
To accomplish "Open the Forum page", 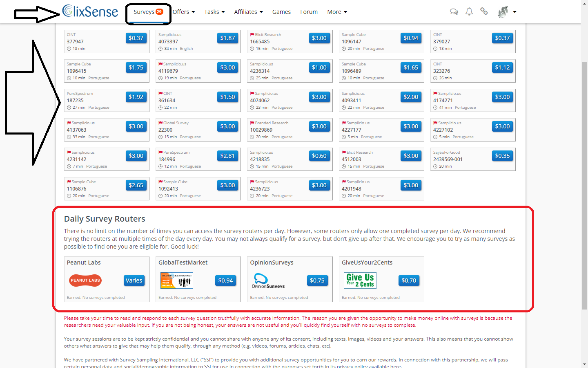I will click(309, 11).
